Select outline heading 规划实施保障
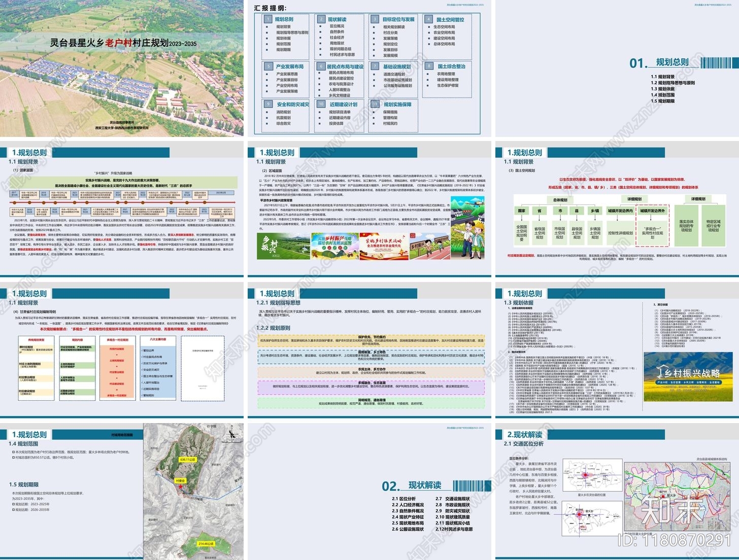739x560 pixels. coord(397,104)
